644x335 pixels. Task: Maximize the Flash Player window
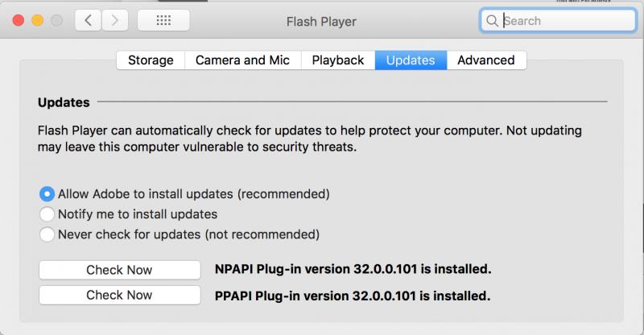pyautogui.click(x=56, y=21)
